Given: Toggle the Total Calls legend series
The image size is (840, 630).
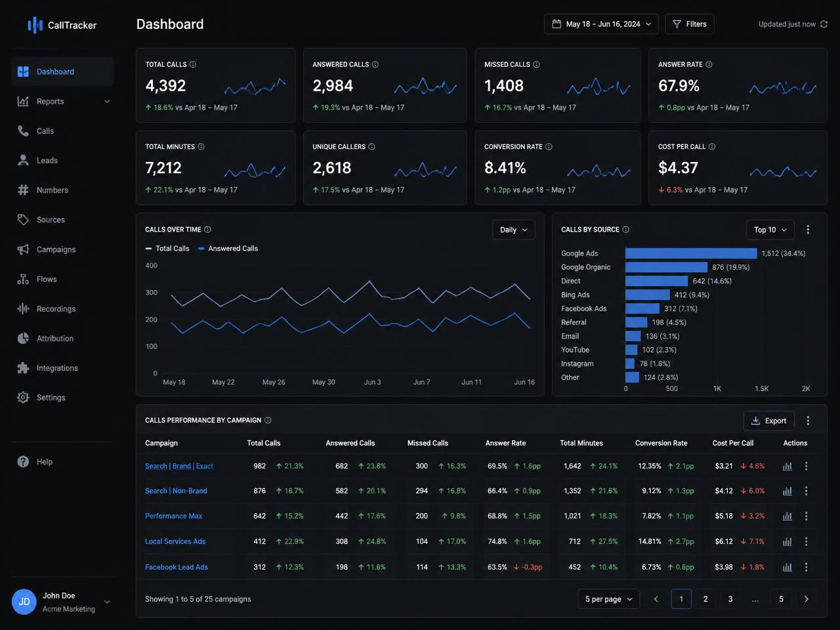Looking at the screenshot, I should click(167, 248).
